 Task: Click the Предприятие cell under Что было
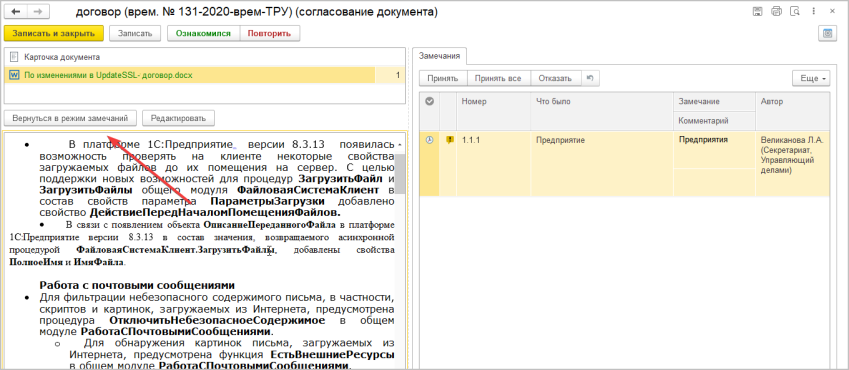click(603, 163)
